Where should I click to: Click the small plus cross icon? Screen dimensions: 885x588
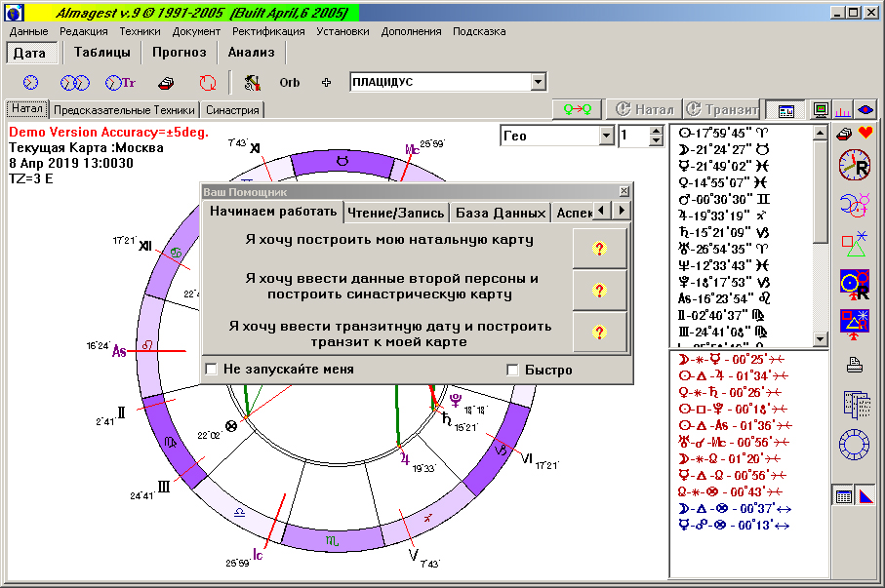pos(326,83)
